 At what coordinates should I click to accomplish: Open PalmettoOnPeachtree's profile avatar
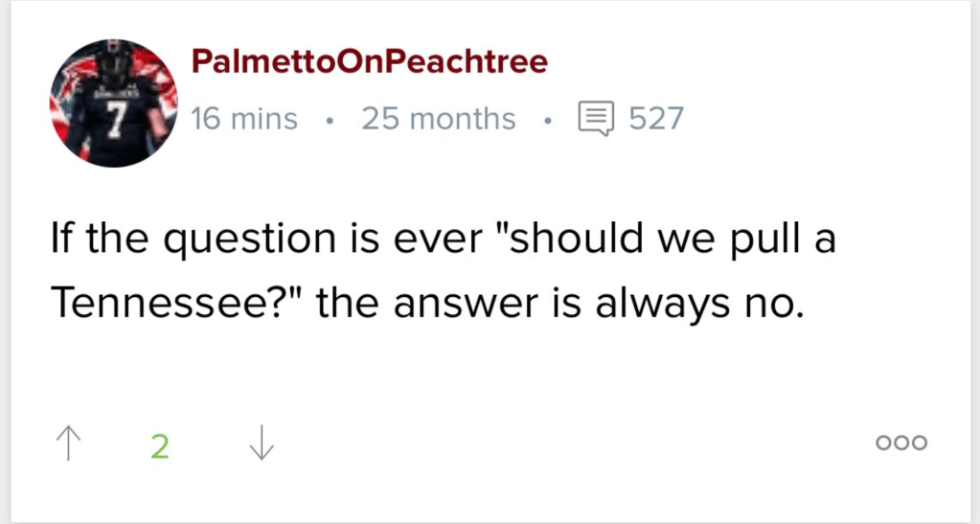coord(114,103)
